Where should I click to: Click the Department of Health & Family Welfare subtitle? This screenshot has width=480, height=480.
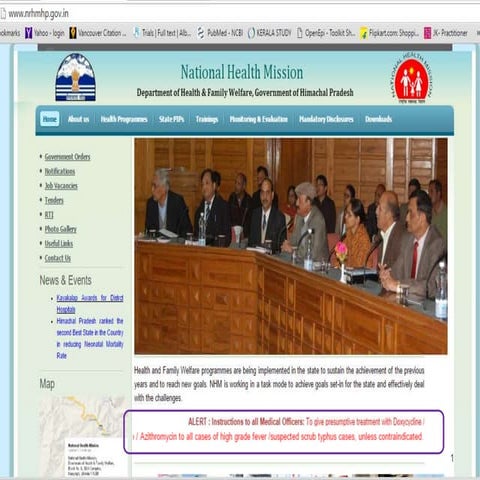coord(245,92)
